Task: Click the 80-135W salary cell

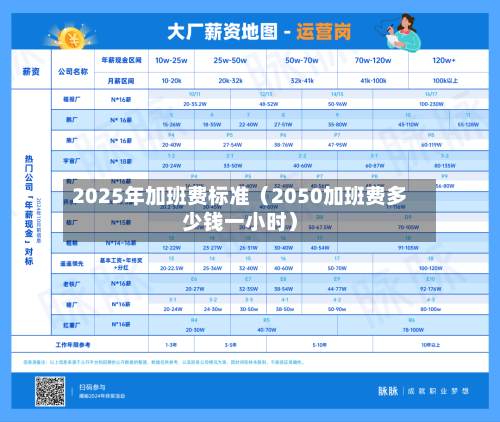Action: coord(445,166)
